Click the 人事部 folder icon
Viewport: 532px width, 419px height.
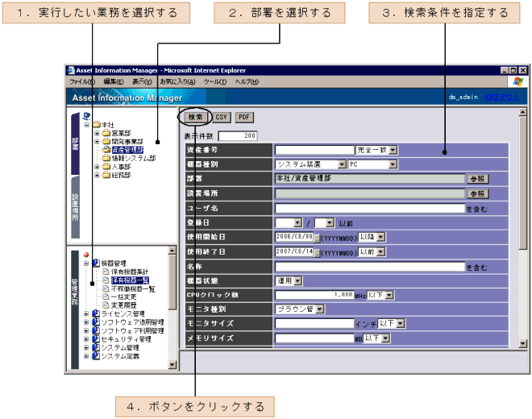tap(106, 165)
